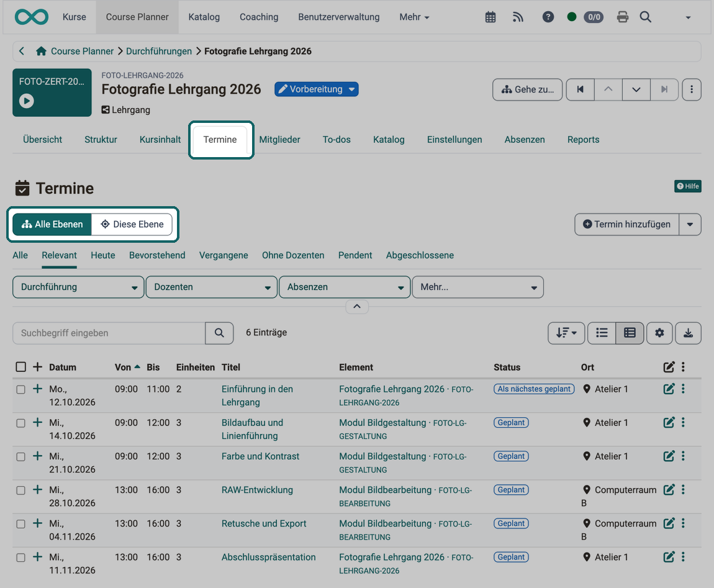Jump to last element button
The width and height of the screenshot is (714, 588).
pyautogui.click(x=664, y=89)
